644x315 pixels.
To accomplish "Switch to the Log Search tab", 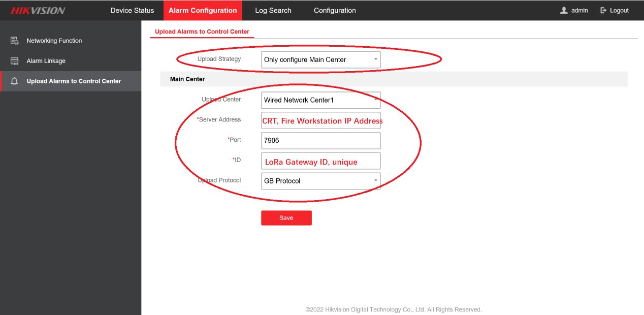I will point(273,10).
